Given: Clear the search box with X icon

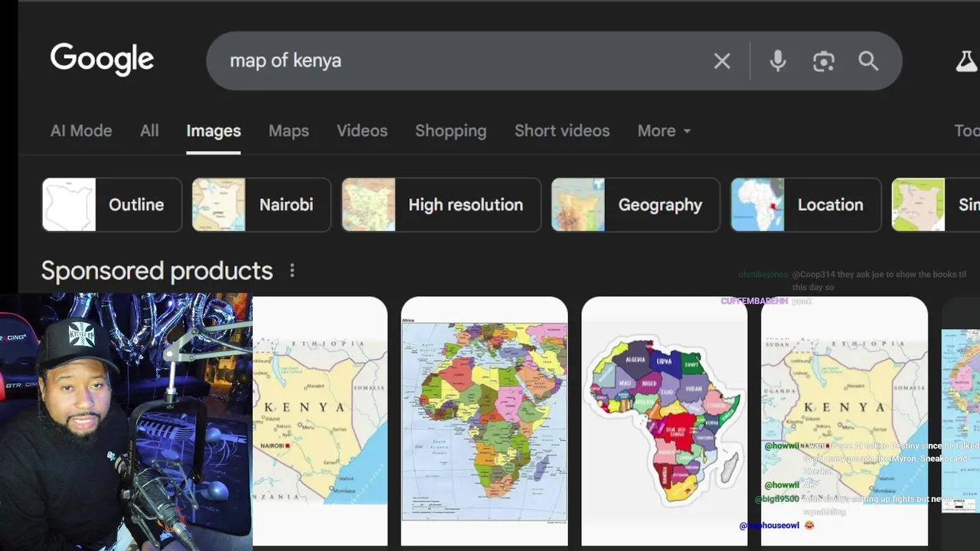Looking at the screenshot, I should [722, 61].
